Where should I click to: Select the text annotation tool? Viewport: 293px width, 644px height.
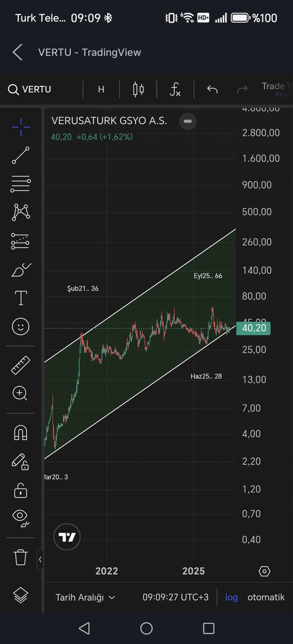21,298
